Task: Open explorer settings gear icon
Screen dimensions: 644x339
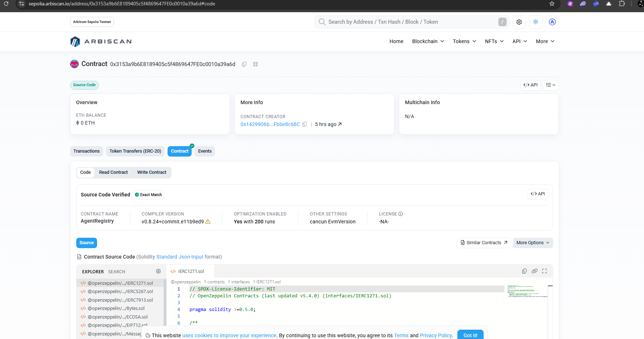Action: [158, 271]
